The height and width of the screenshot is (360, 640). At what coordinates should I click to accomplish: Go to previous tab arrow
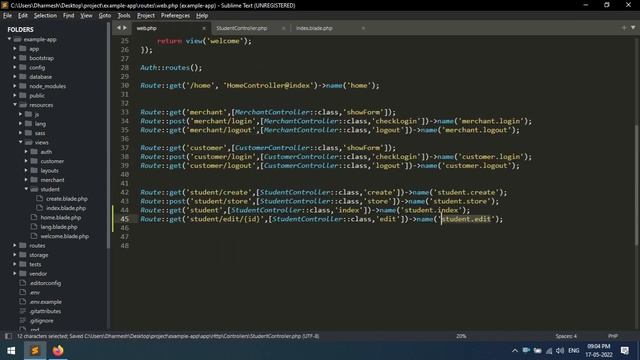pyautogui.click(x=118, y=28)
